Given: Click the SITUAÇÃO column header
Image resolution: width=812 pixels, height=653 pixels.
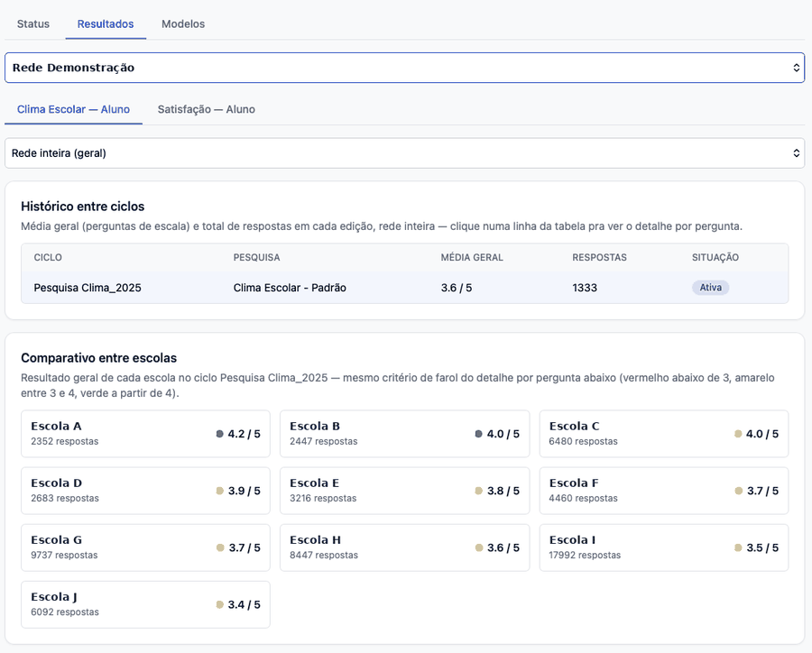Looking at the screenshot, I should coord(715,257).
